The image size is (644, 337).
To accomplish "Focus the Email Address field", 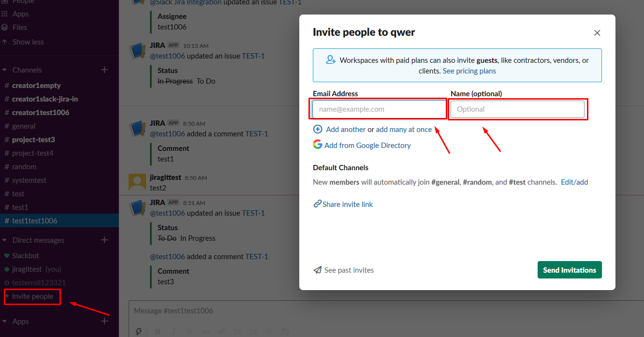I will tap(379, 109).
